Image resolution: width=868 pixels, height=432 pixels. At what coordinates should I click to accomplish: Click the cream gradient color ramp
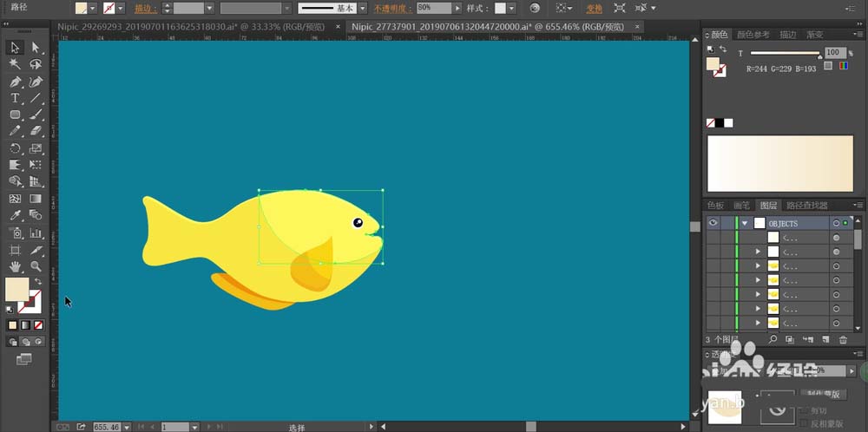click(780, 163)
